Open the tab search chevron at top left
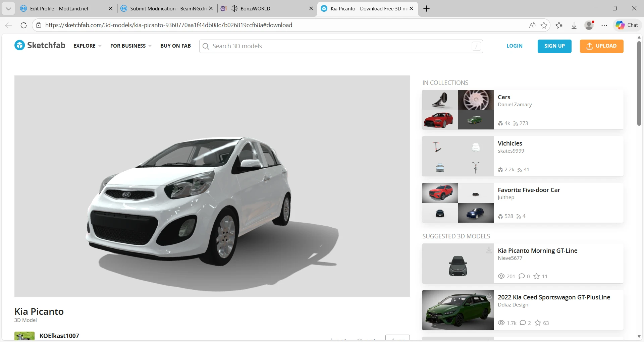644x342 pixels. (8, 8)
